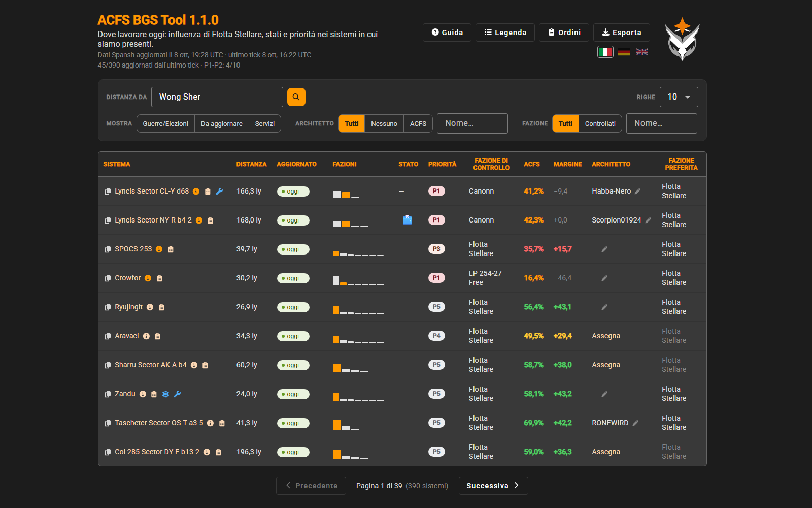Image resolution: width=812 pixels, height=508 pixels.
Task: Click the blue wrench icon beside Zandu
Action: click(x=177, y=394)
